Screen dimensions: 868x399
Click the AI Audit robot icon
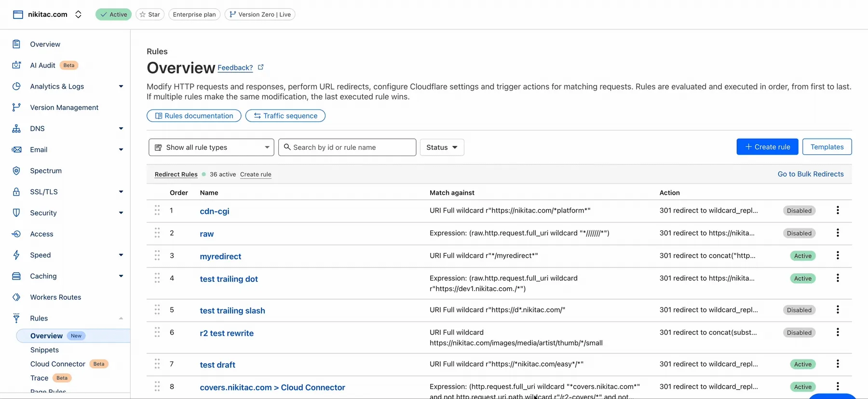[x=16, y=65]
